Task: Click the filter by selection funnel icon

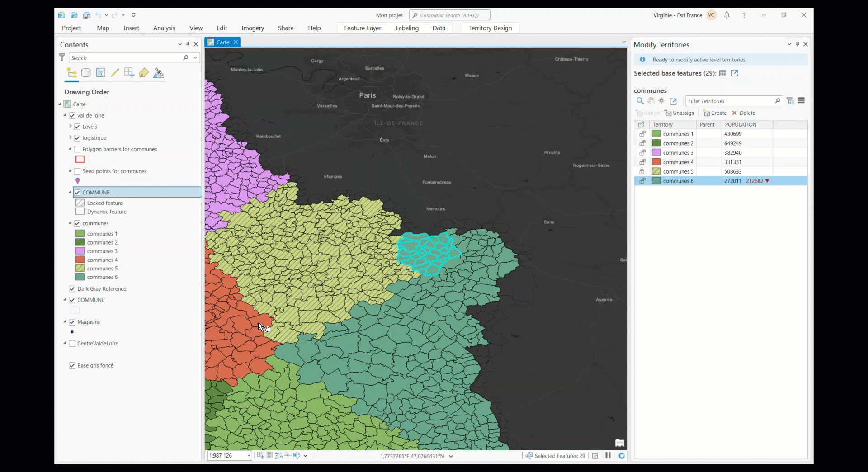Action: click(790, 101)
